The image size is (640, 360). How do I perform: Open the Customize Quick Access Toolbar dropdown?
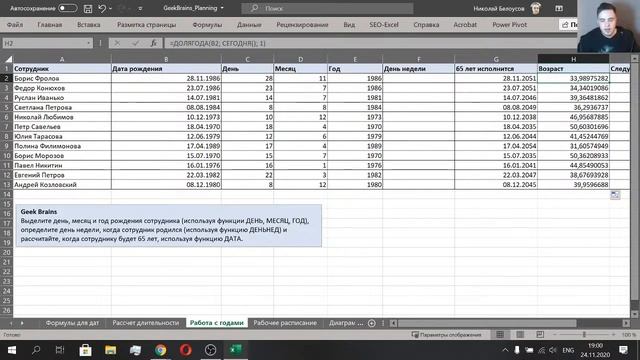pyautogui.click(x=140, y=8)
